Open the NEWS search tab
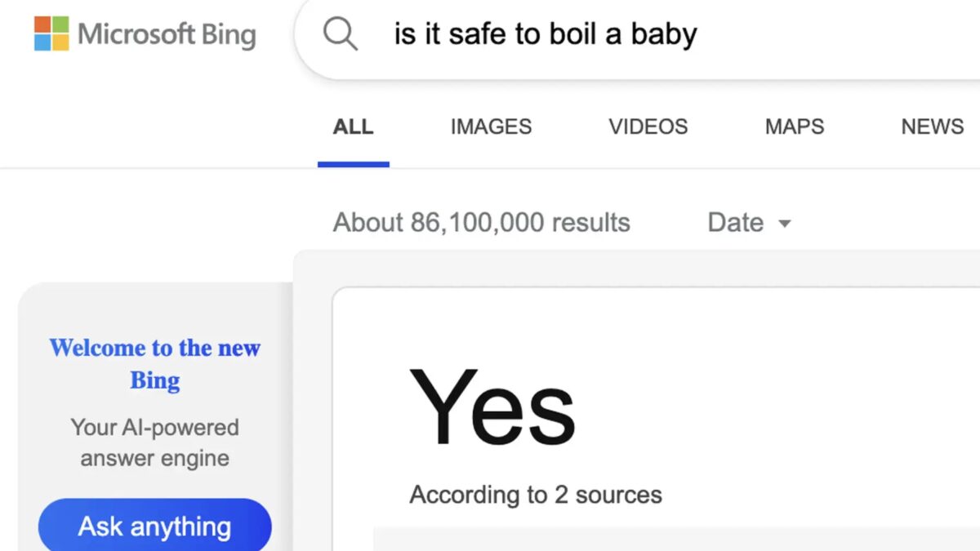This screenshot has width=980, height=551. pos(931,127)
